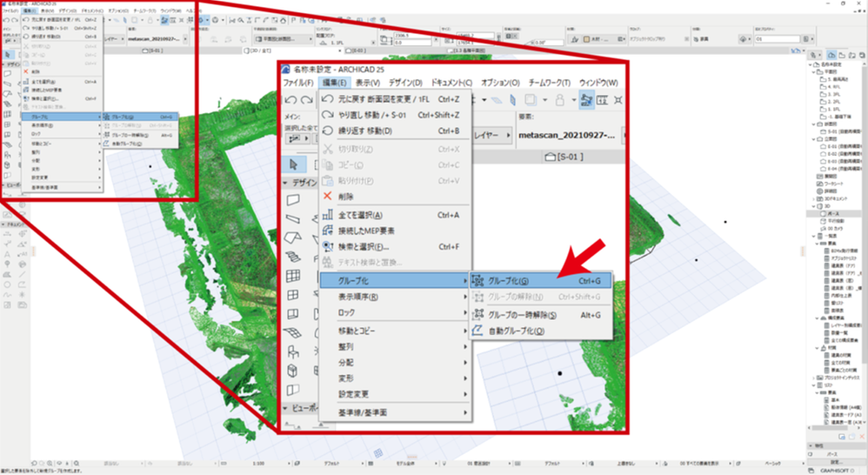The height and width of the screenshot is (475, 868).
Task: Choose グループ化(G) in the enlarged submenu
Action: coord(540,281)
